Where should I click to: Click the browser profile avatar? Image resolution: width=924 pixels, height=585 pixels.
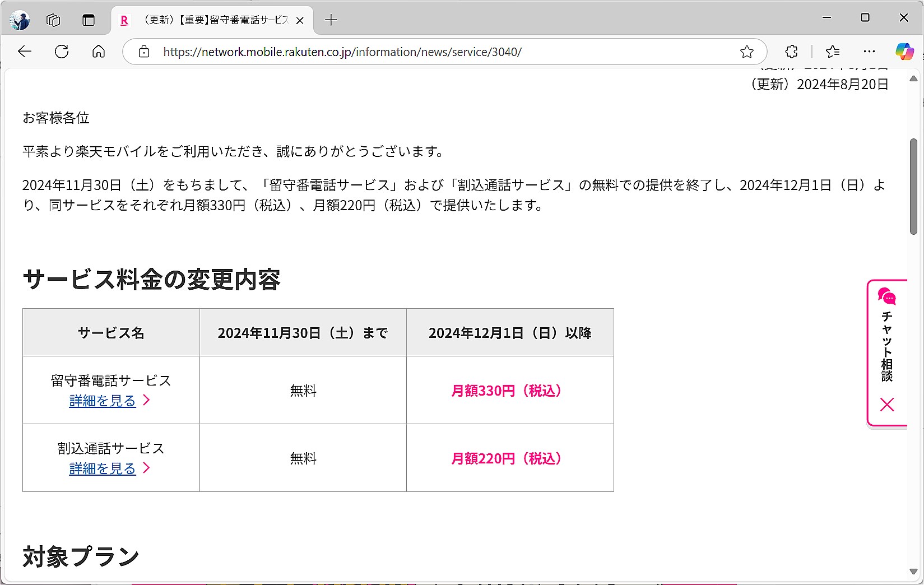[20, 20]
